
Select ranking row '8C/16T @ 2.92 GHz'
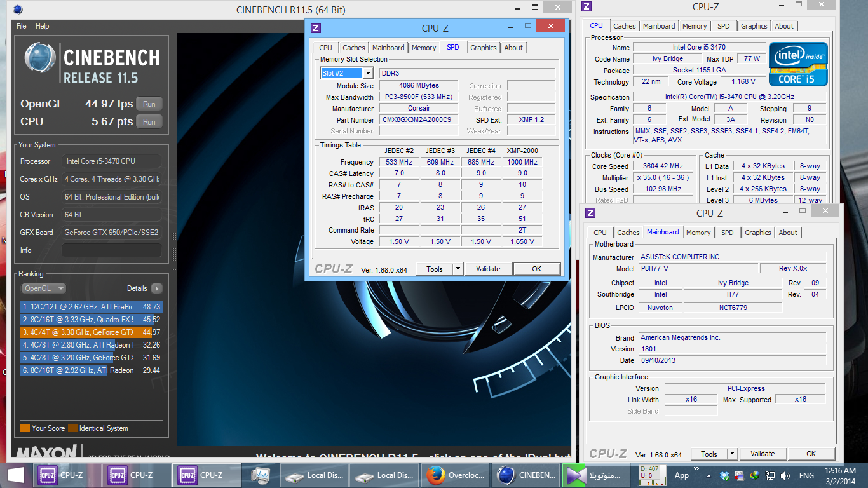click(92, 370)
